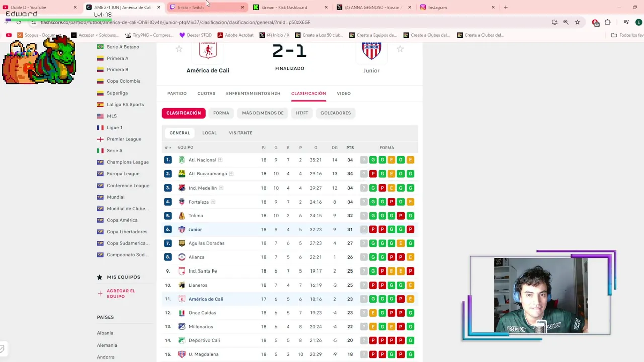Click Tolima's red P form badge
644x362 pixels.
(x=400, y=216)
